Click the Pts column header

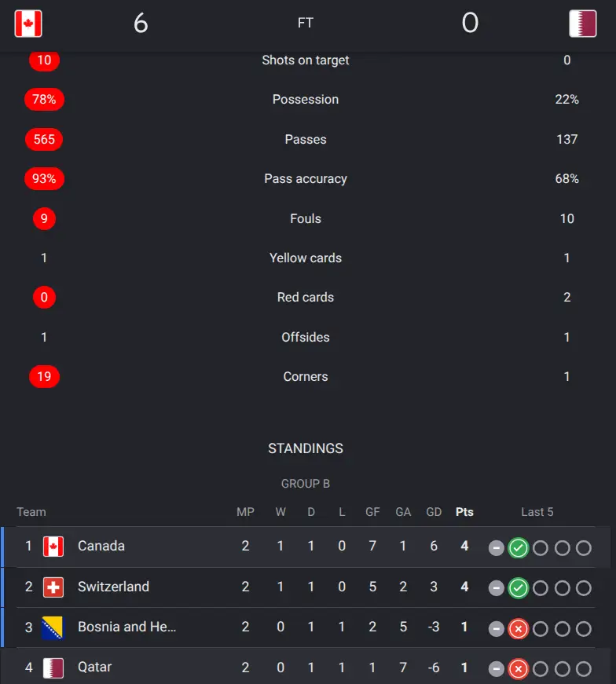click(x=464, y=512)
